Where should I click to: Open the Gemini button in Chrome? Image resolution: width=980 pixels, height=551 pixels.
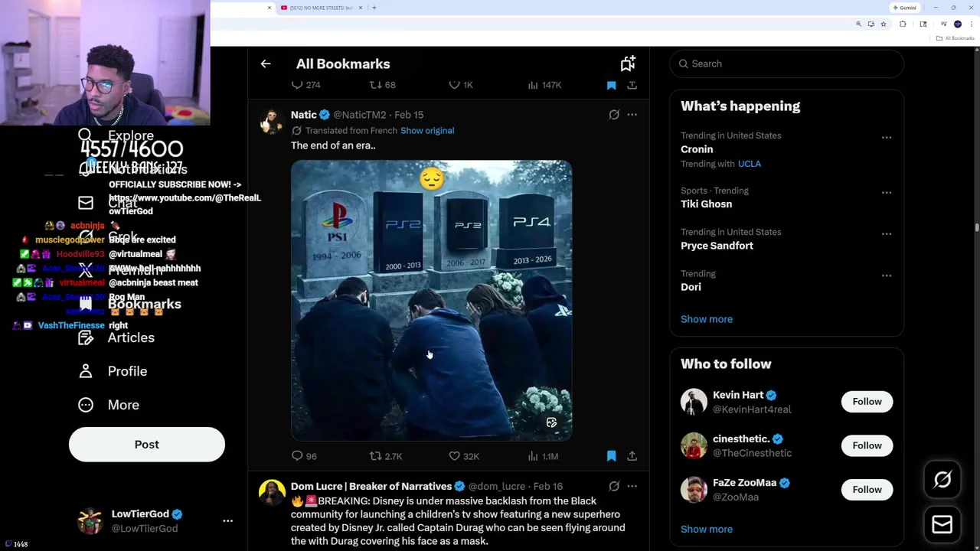(904, 8)
